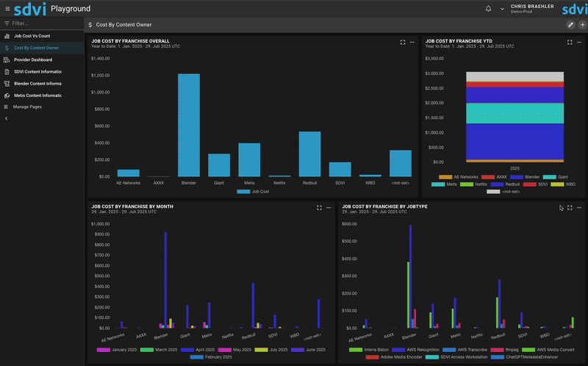588x366 pixels.
Task: Click AWS Media Convert legend entry
Action: 548,350
